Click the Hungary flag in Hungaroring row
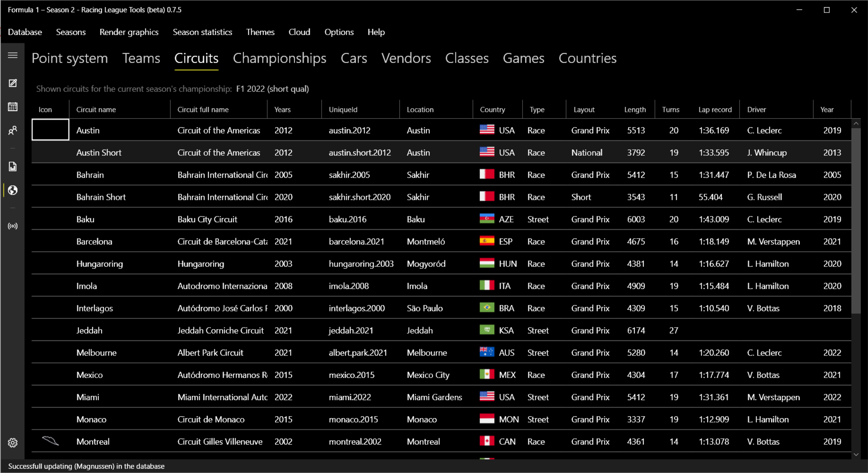 tap(487, 263)
